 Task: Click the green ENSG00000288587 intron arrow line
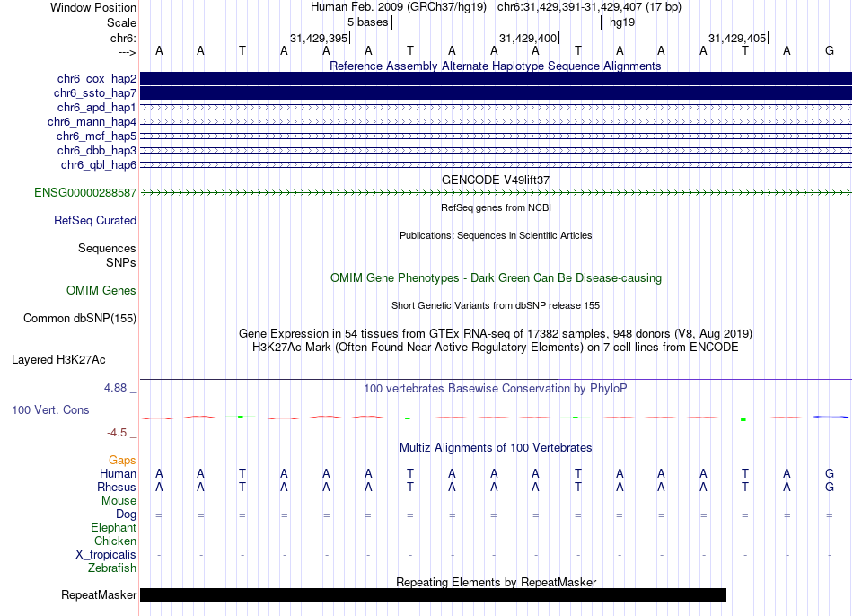[x=496, y=193]
